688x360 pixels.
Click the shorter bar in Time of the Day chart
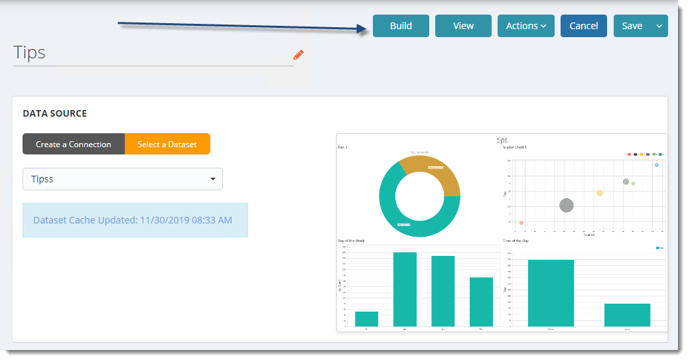(627, 315)
